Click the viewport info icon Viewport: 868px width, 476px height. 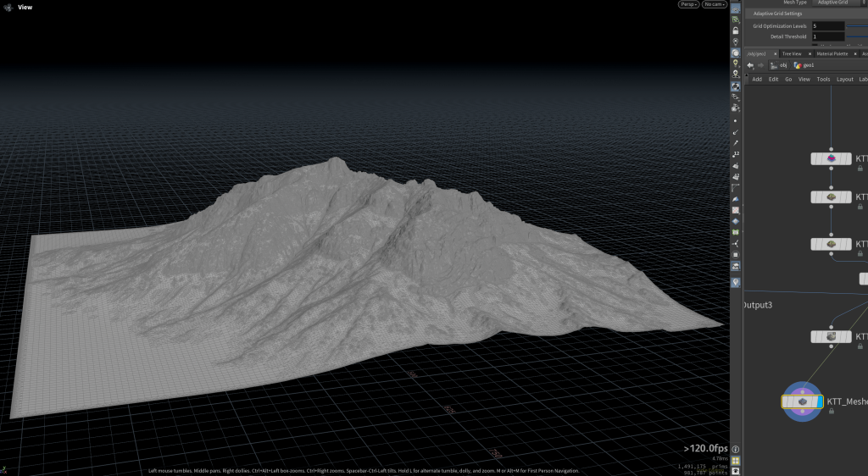[735, 449]
